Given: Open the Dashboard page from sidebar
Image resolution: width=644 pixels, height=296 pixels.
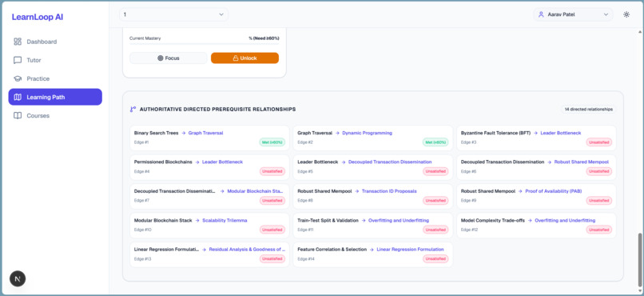Looking at the screenshot, I should (55, 42).
